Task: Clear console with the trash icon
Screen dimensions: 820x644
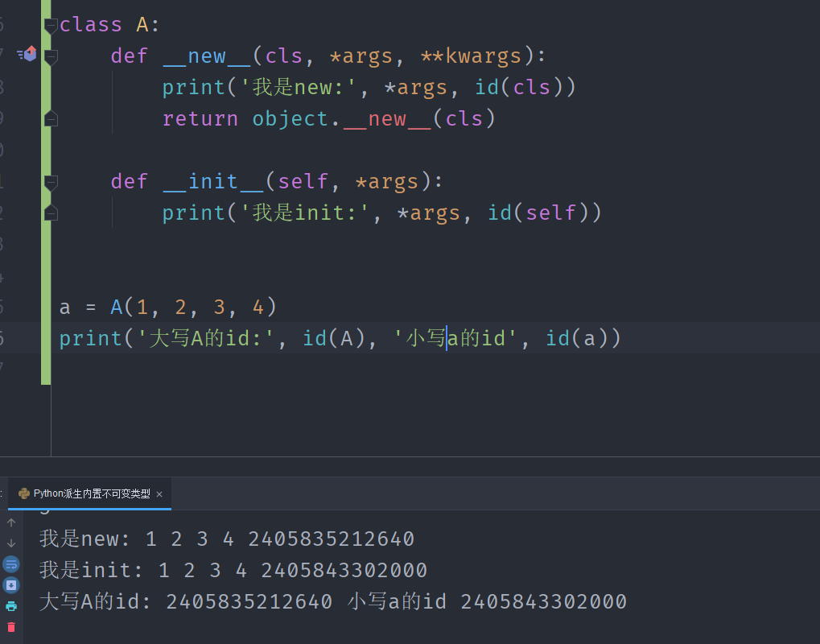Action: [x=11, y=627]
